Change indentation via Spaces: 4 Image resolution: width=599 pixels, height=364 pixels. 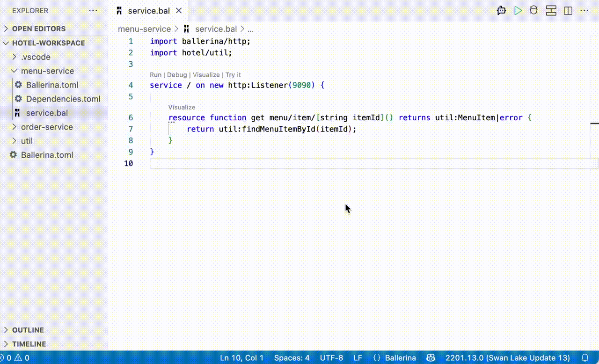(x=292, y=358)
